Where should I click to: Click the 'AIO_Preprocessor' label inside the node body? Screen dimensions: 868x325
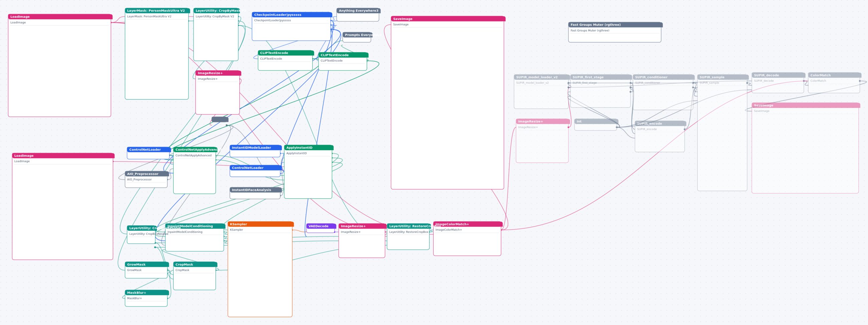[x=139, y=180]
